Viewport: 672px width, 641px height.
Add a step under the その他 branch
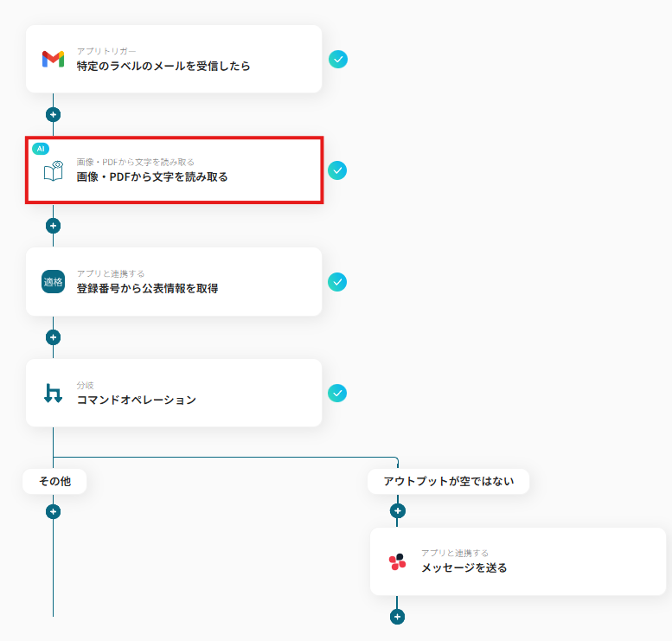pos(53,511)
